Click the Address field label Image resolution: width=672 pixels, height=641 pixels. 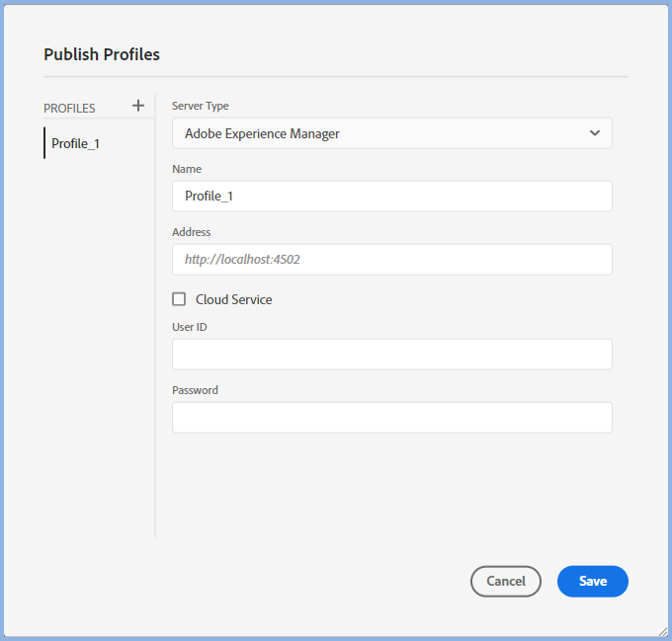(192, 232)
